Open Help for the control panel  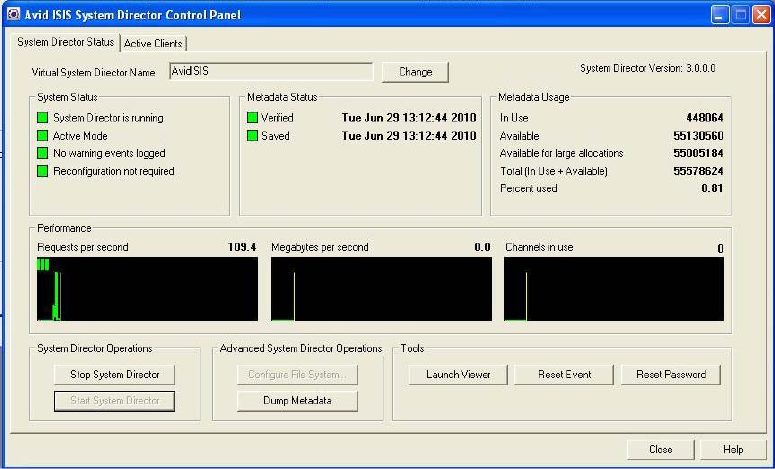(732, 449)
